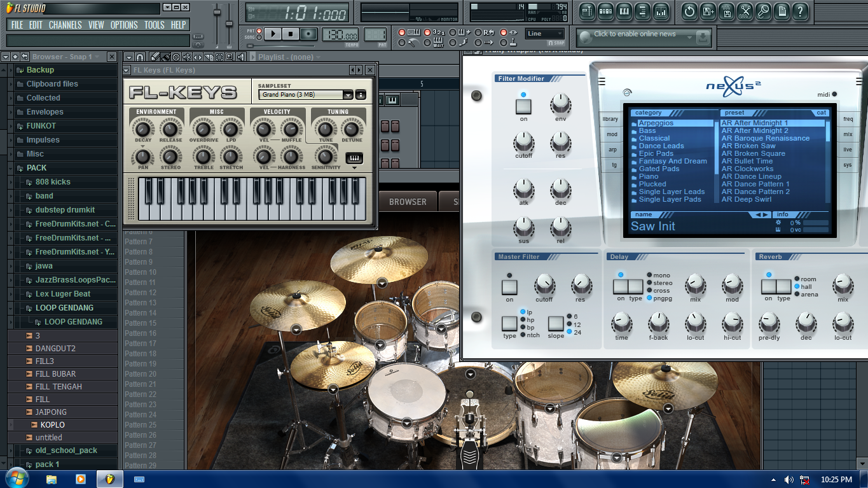Click the FL Keys mini keyboard icon
Image resolution: width=868 pixels, height=488 pixels.
pyautogui.click(x=354, y=158)
